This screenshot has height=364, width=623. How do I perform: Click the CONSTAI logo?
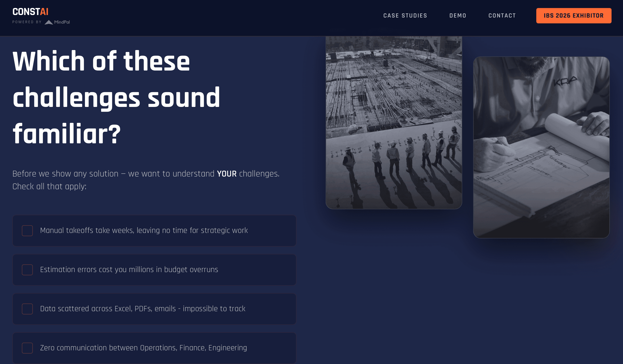tap(31, 12)
